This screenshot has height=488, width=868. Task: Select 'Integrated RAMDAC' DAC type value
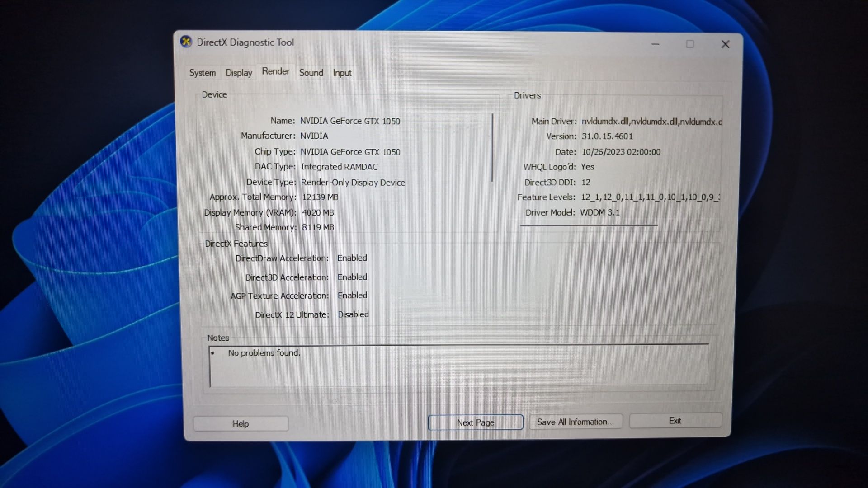339,167
